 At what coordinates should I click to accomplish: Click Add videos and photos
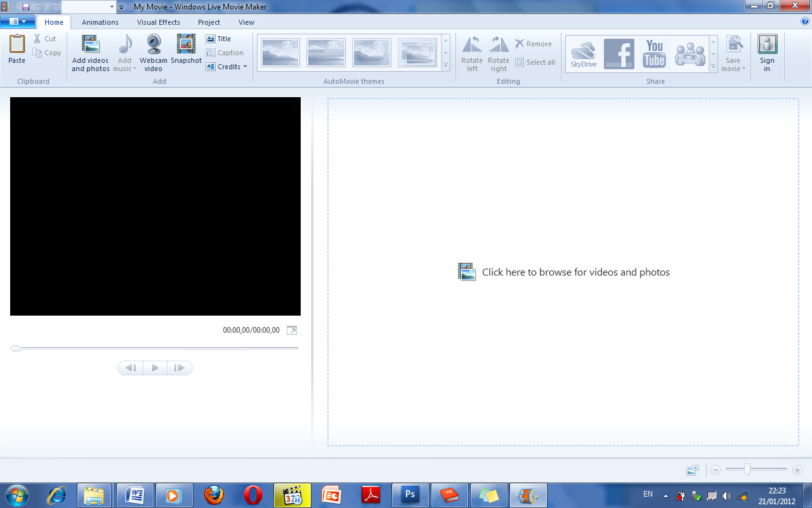click(x=91, y=53)
